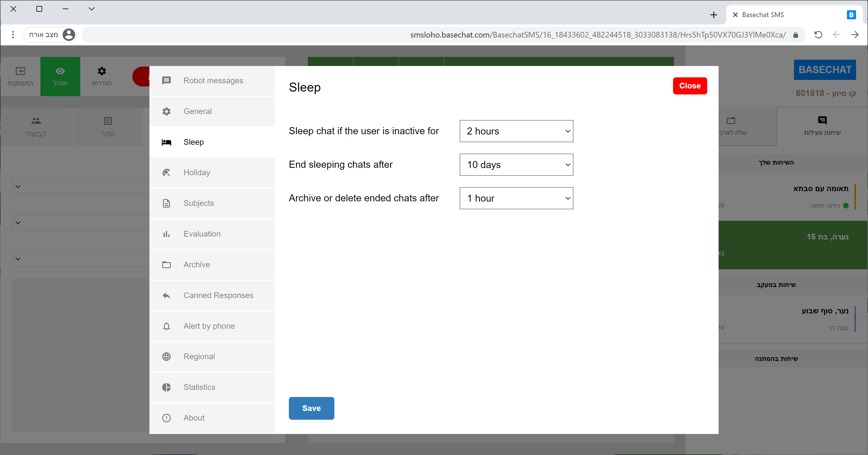868x455 pixels.
Task: Open the sleep inactivity dropdown set to '2 hours'
Action: 516,131
